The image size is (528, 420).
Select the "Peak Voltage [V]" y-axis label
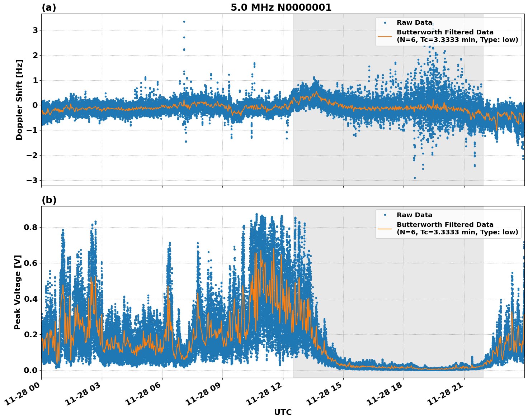(x=18, y=292)
